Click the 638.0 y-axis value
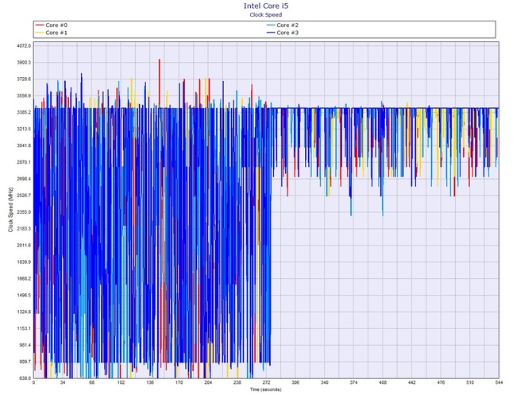 tap(25, 378)
